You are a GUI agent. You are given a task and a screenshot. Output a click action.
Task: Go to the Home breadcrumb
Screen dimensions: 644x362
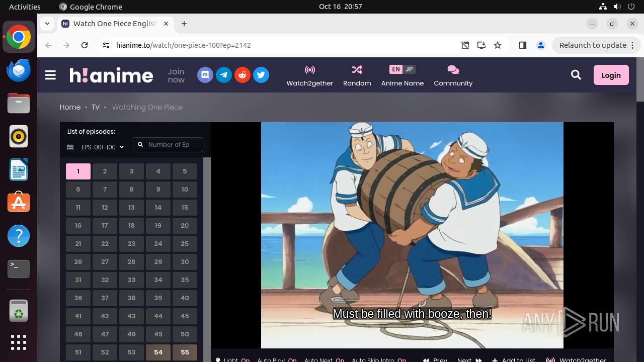tap(70, 107)
